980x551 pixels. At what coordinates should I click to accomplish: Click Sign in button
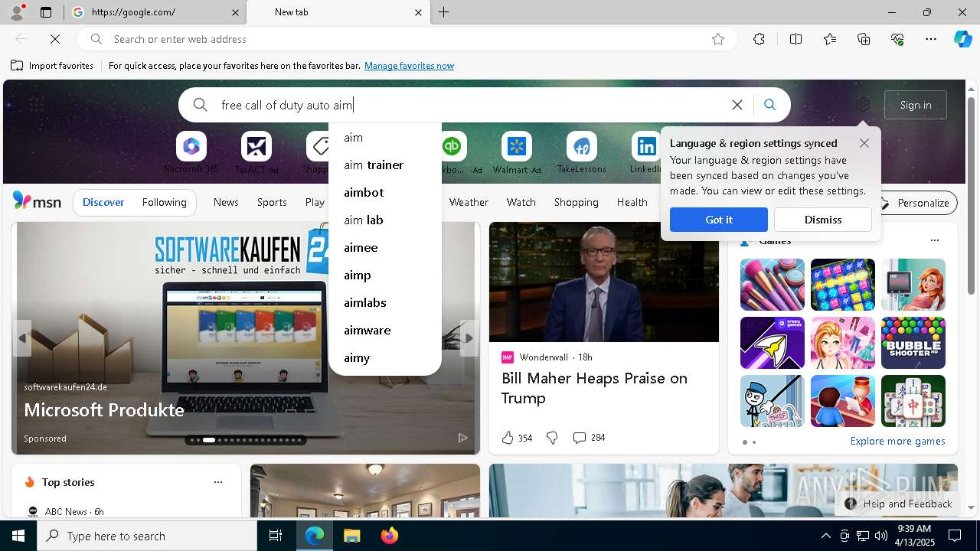916,105
